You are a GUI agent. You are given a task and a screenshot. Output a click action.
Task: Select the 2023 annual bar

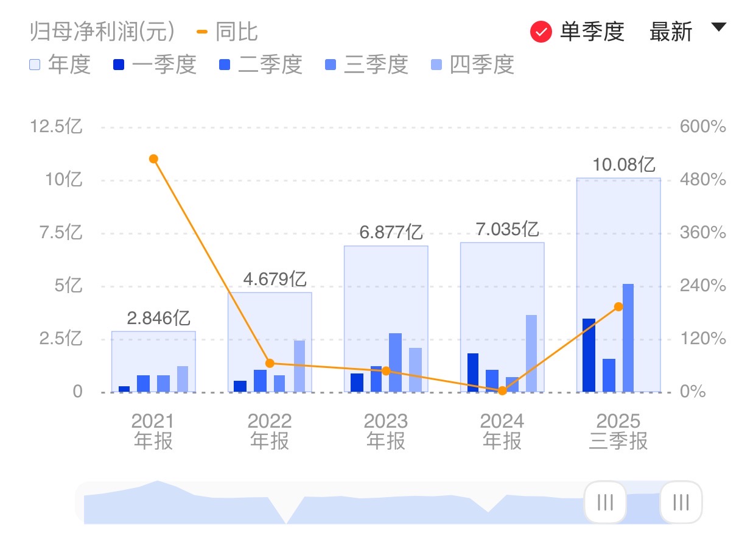[386, 319]
